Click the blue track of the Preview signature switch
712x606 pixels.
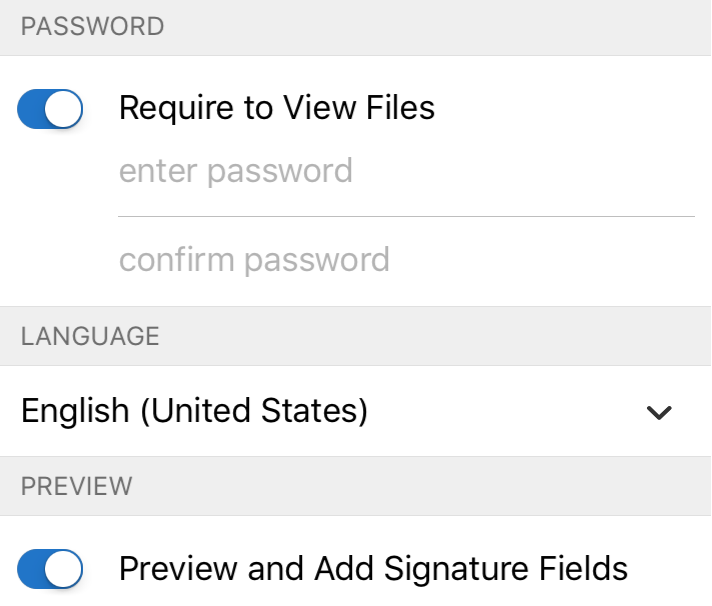[31, 569]
